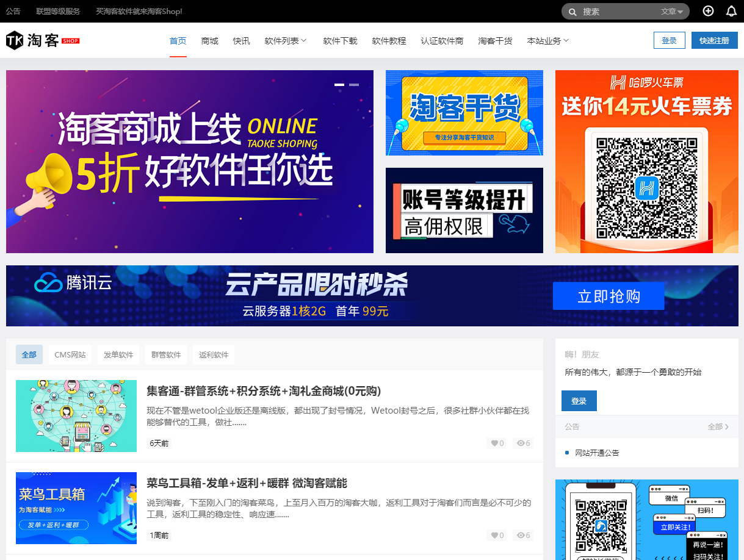This screenshot has height=560, width=744.
Task: Click 所有的伟大 slogan text in sidebar
Action: [633, 372]
